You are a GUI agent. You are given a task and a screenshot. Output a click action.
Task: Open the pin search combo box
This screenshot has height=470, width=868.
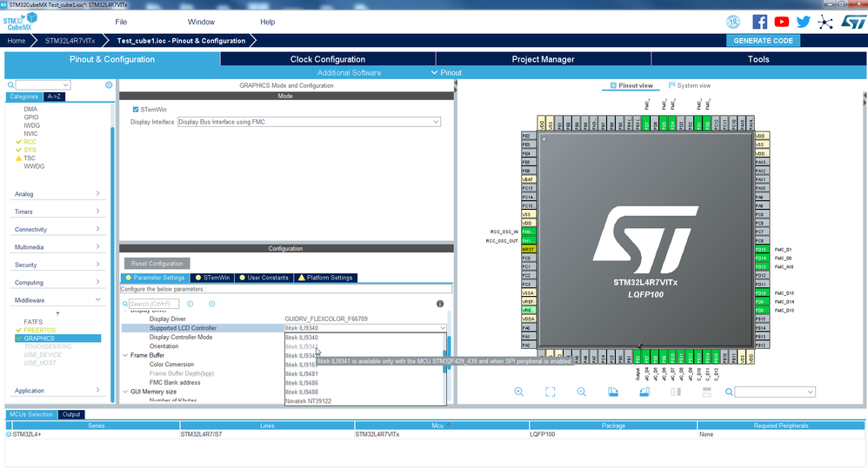click(x=775, y=392)
